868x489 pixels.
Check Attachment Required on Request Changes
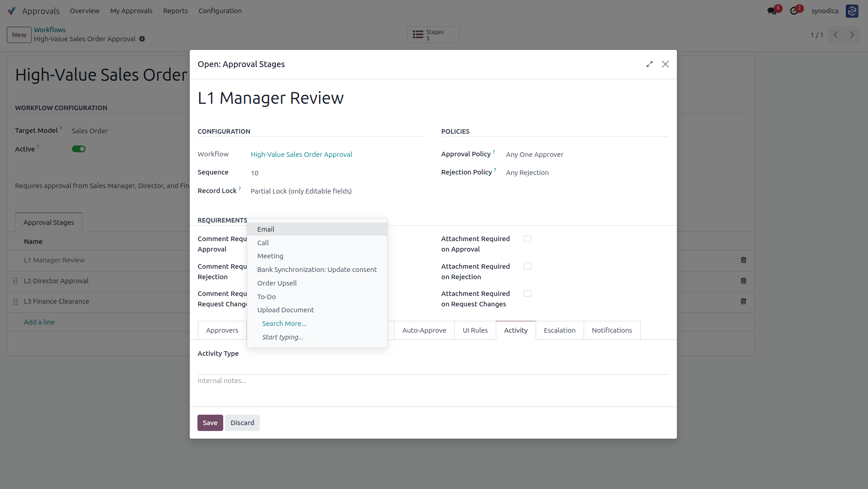click(527, 294)
